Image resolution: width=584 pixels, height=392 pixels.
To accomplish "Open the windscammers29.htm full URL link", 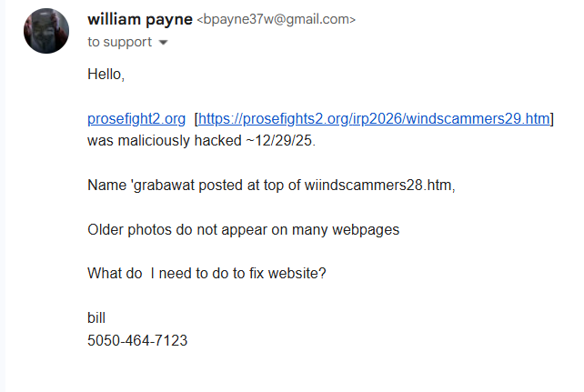I will (374, 118).
